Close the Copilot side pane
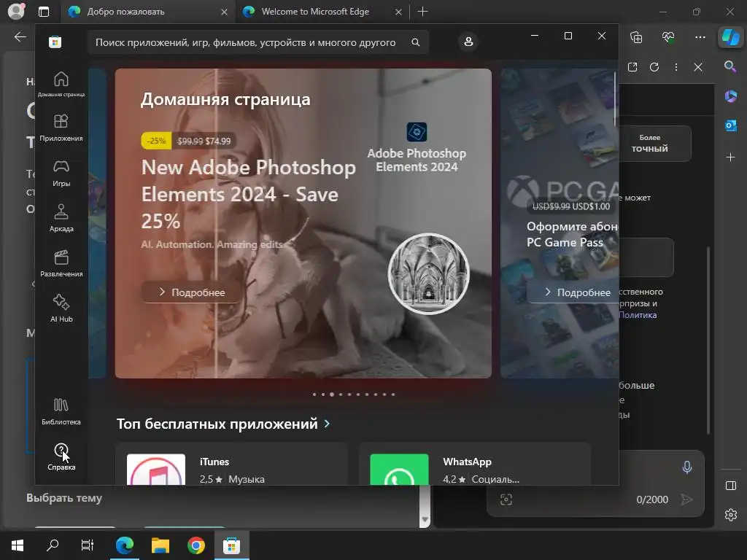 click(698, 67)
